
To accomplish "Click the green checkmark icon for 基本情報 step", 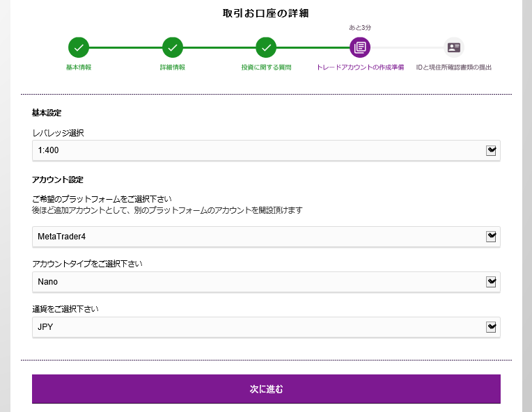I will pyautogui.click(x=79, y=47).
